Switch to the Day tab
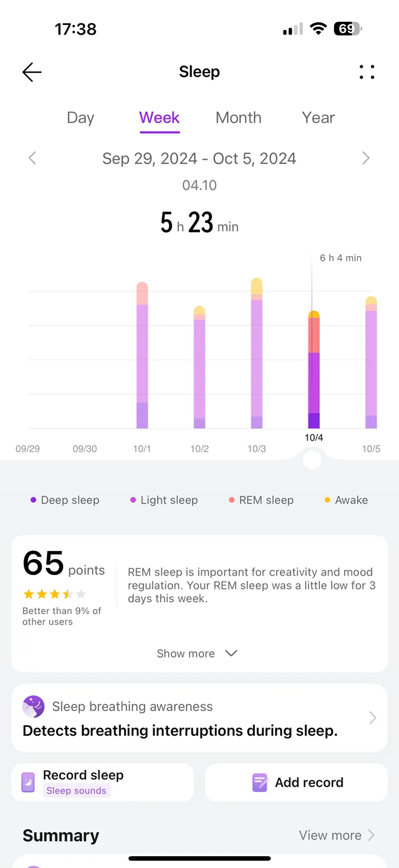The height and width of the screenshot is (868, 399). pos(81,118)
